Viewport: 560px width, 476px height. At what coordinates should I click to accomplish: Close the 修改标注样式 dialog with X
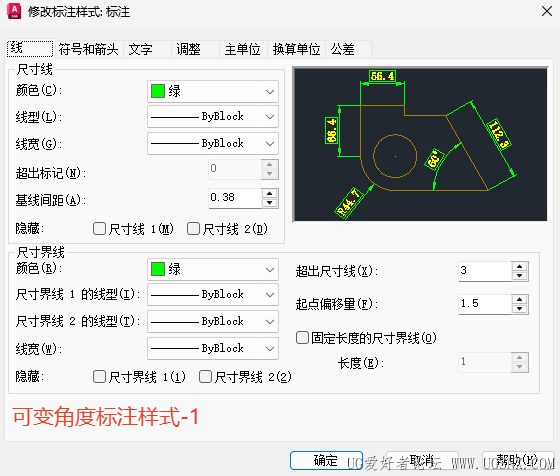(x=547, y=11)
